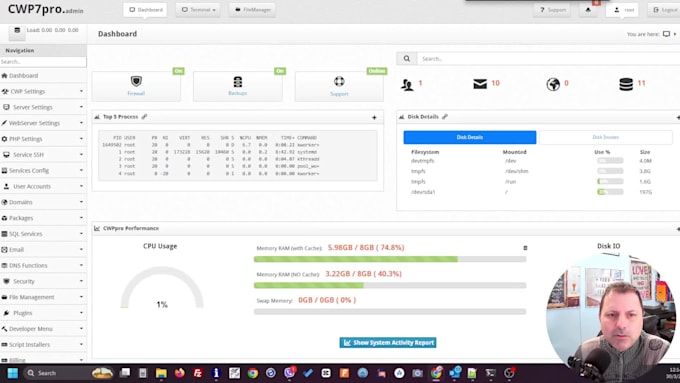Expand SQL Services menu
Image resolution: width=680 pixels, height=383 pixels.
(43, 234)
